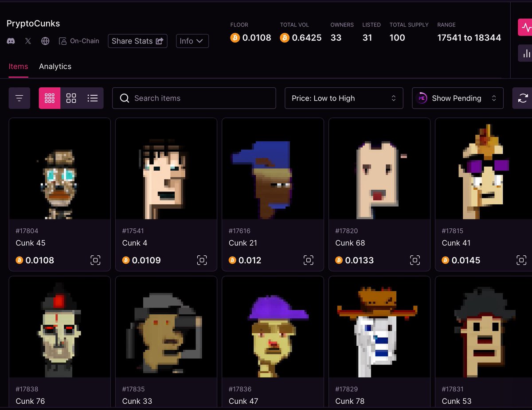Viewport: 532px width, 410px height.
Task: Click the Share Stats button
Action: [137, 41]
